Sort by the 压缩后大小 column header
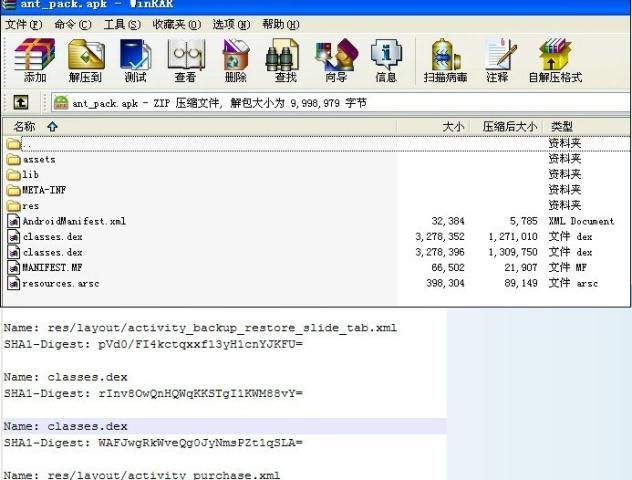Viewport: 632px width, 480px height. point(507,127)
